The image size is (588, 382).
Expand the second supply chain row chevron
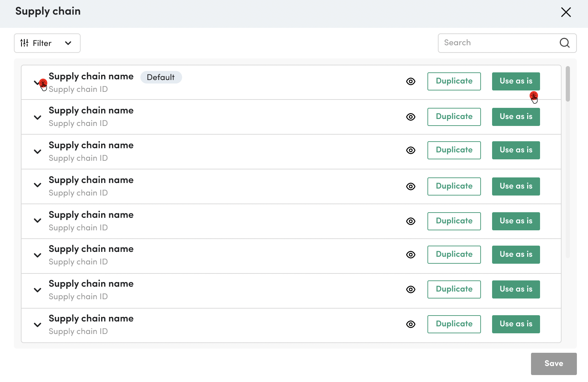coord(38,118)
